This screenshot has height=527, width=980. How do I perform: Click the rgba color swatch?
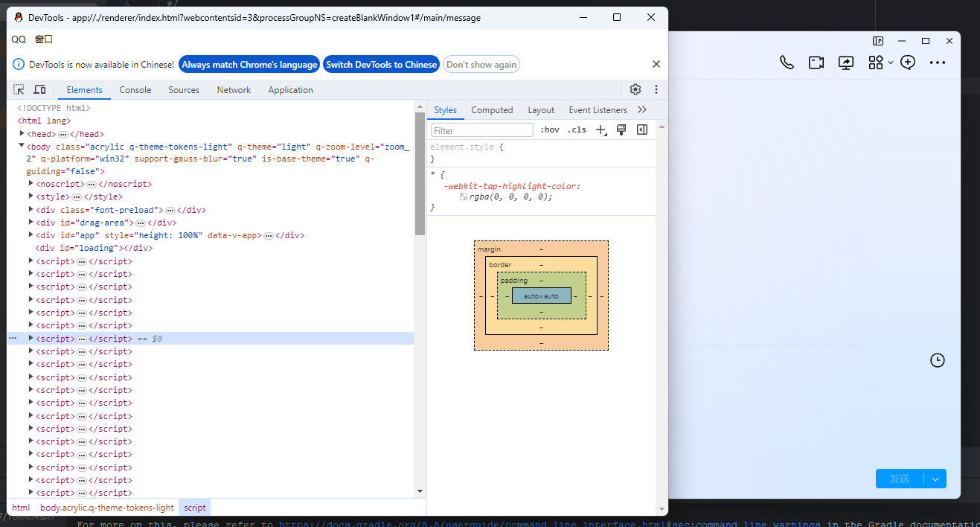(x=464, y=197)
